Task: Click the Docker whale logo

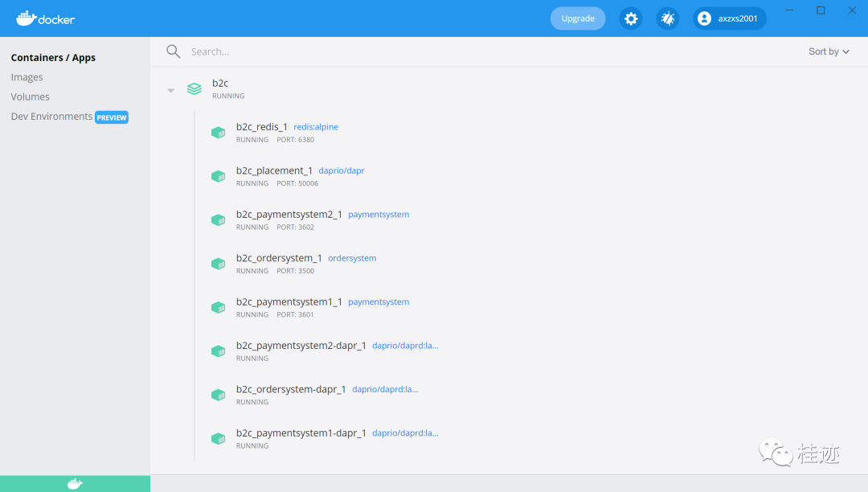Action: [45, 18]
